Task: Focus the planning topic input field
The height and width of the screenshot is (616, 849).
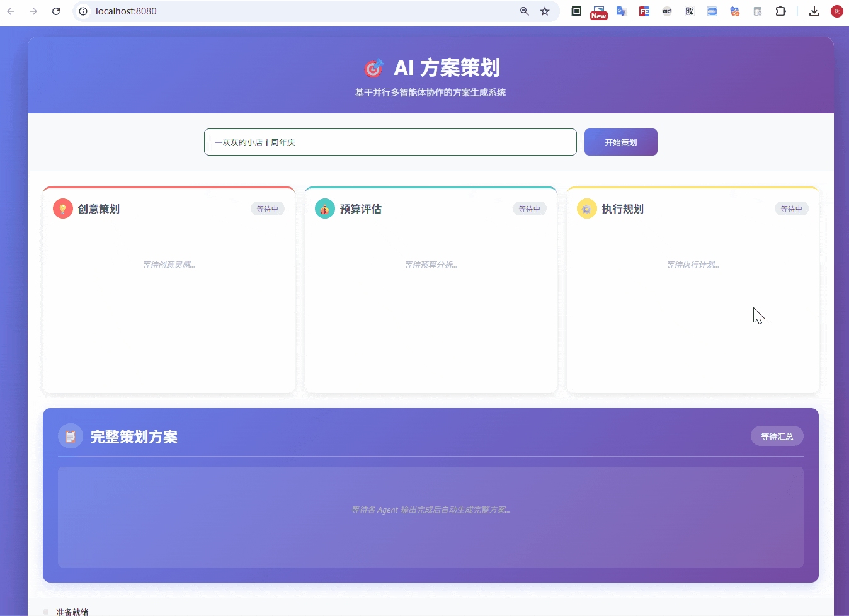Action: click(390, 142)
